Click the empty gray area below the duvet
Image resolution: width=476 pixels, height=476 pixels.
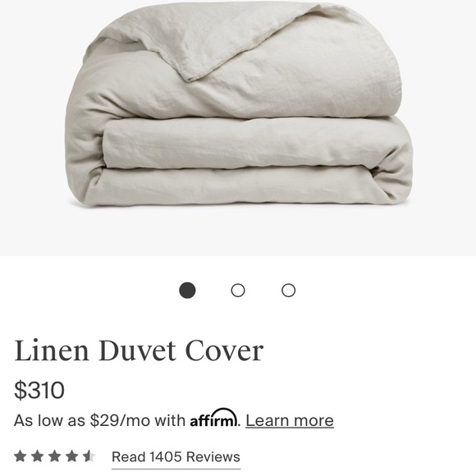[238, 232]
